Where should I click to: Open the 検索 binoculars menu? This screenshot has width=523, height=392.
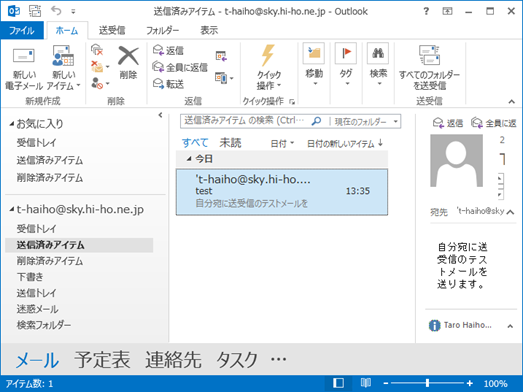click(x=378, y=64)
